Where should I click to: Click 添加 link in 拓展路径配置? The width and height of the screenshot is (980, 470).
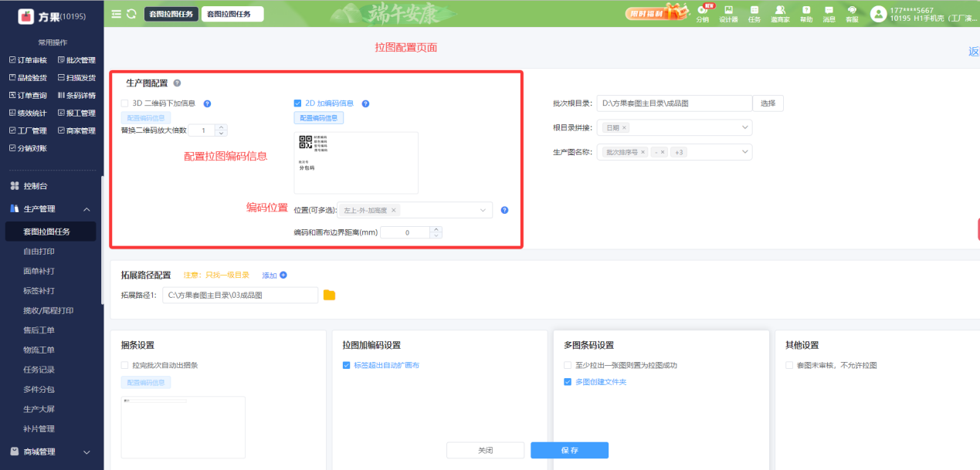270,275
